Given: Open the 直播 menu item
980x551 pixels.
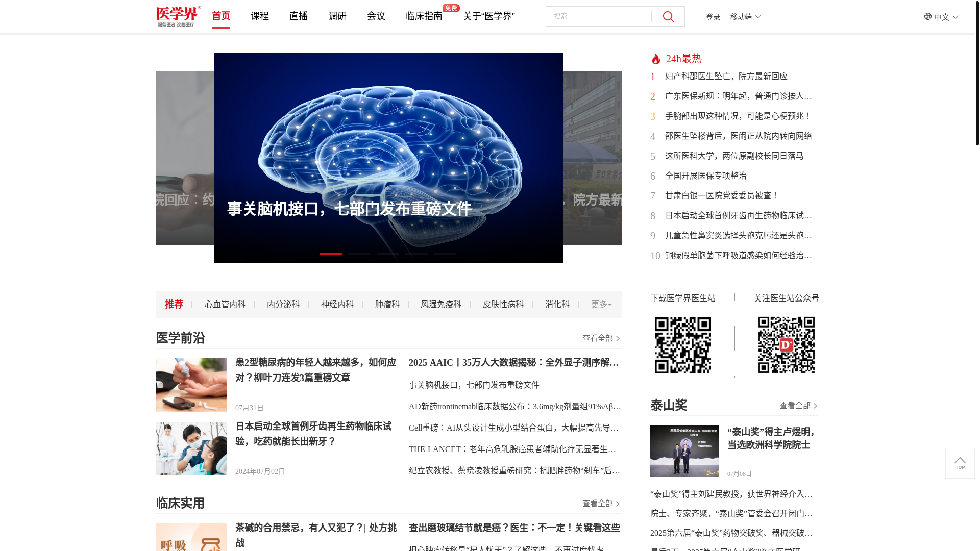Looking at the screenshot, I should pyautogui.click(x=299, y=16).
